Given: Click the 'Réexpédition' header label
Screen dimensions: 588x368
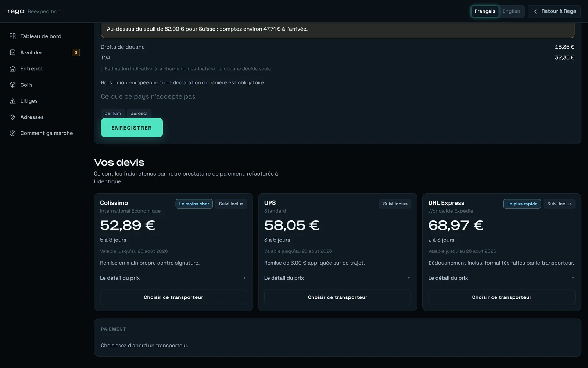Looking at the screenshot, I should (44, 11).
